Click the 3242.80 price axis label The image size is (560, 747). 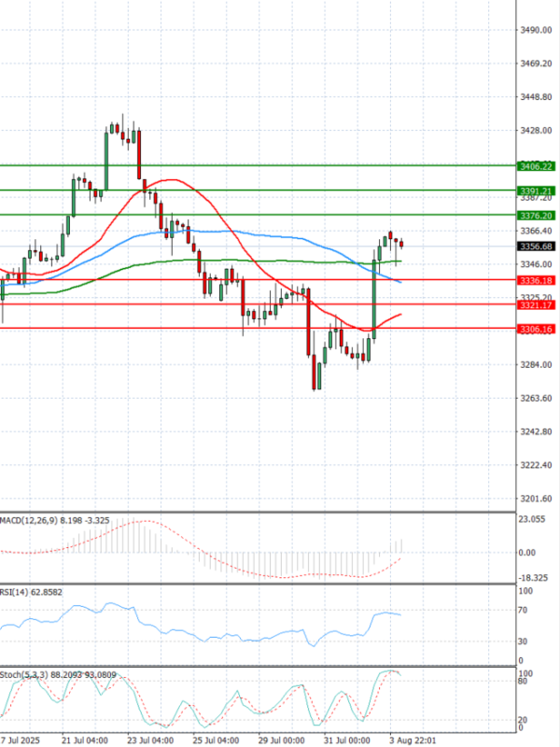pos(536,431)
